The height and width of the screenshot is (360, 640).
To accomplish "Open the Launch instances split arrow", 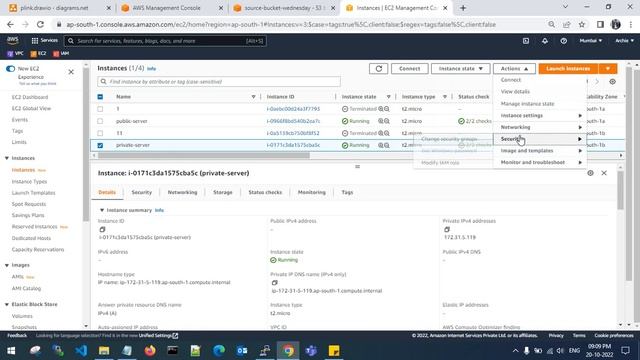I will [608, 69].
